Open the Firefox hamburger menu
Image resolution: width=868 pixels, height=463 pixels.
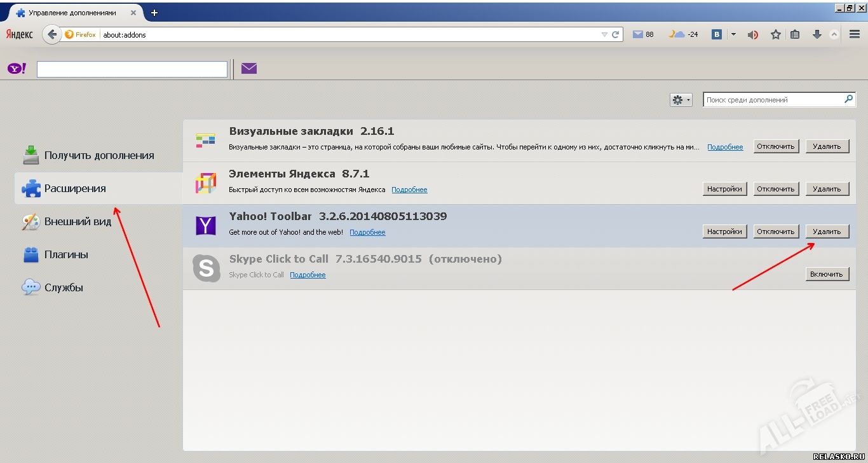pos(855,35)
